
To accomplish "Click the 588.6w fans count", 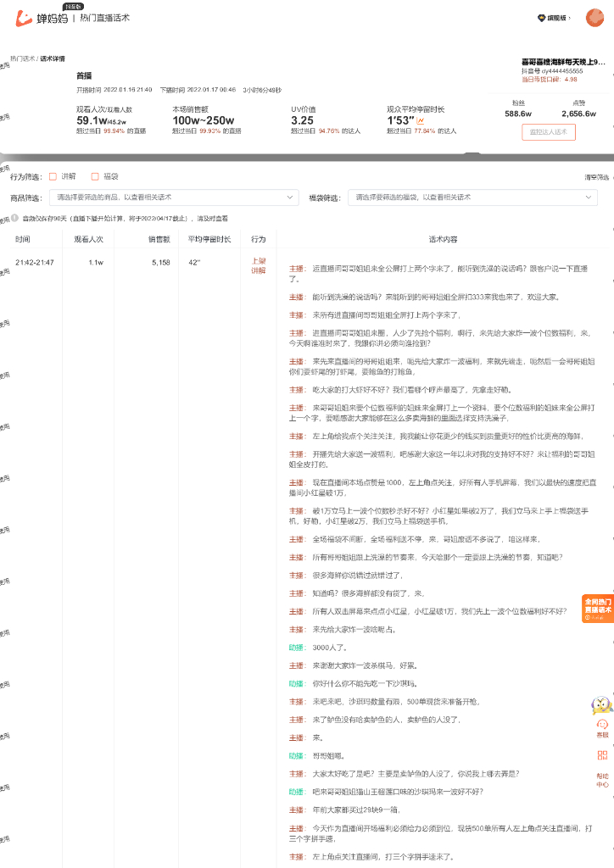I will 518,114.
